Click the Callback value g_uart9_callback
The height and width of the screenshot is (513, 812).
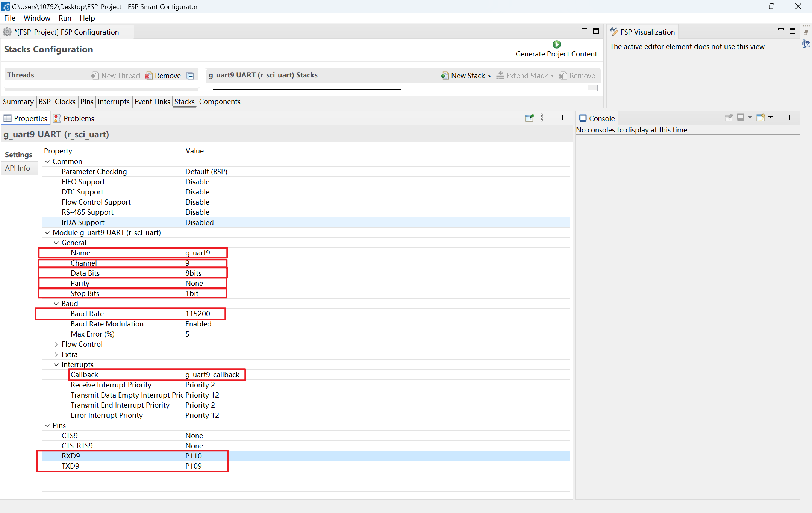tap(212, 375)
